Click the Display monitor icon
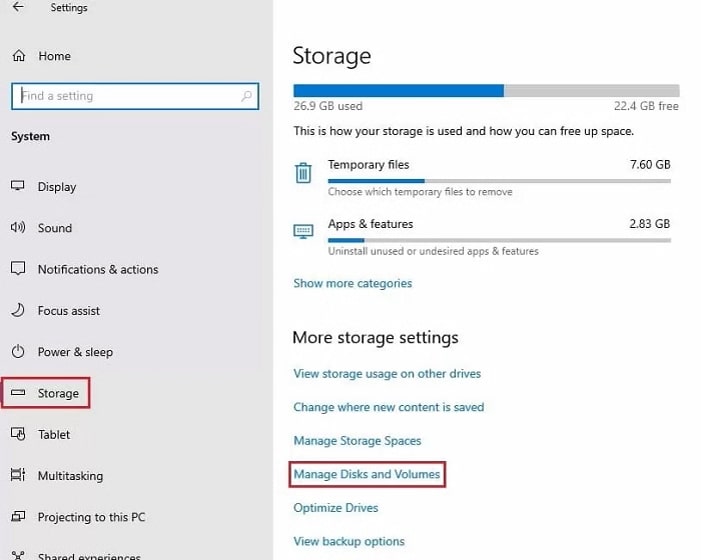Viewport: 701px width, 560px height. [x=18, y=186]
